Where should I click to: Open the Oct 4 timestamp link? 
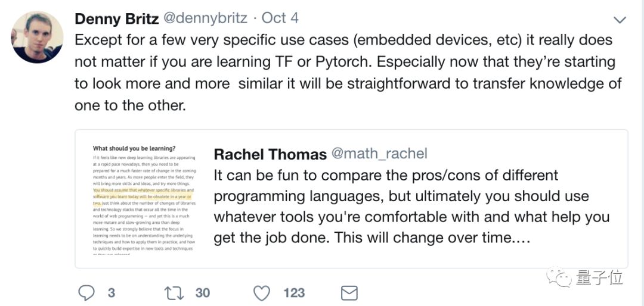tap(280, 18)
